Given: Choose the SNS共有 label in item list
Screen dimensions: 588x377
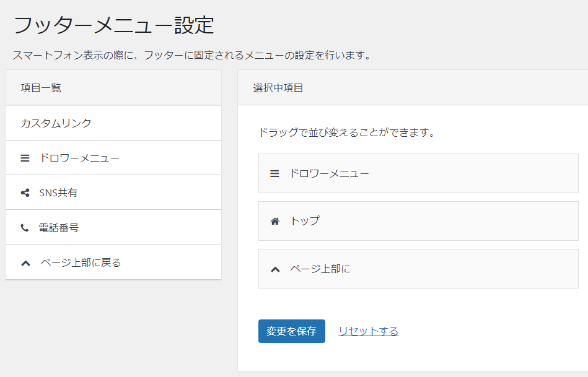Looking at the screenshot, I should [58, 193].
